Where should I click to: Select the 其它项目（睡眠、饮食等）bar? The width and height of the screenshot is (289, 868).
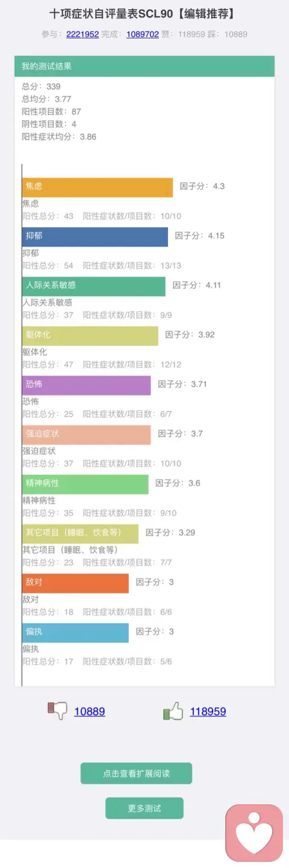80,534
